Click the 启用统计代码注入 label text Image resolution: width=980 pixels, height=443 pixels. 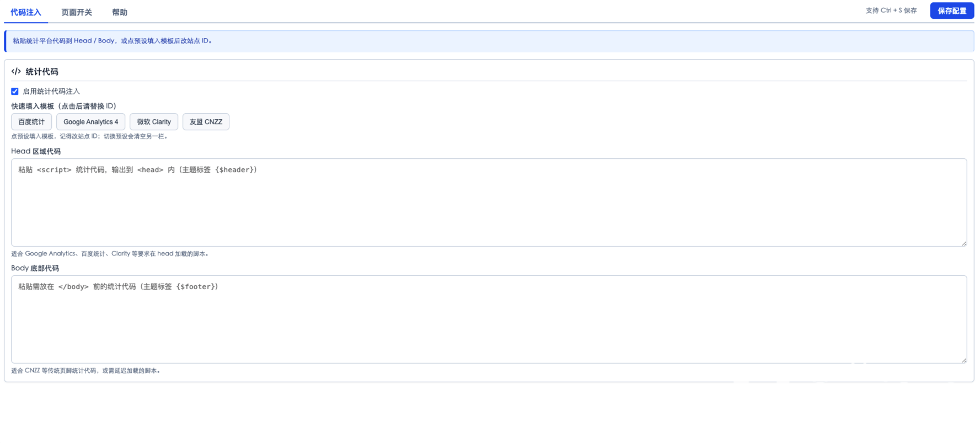(51, 92)
